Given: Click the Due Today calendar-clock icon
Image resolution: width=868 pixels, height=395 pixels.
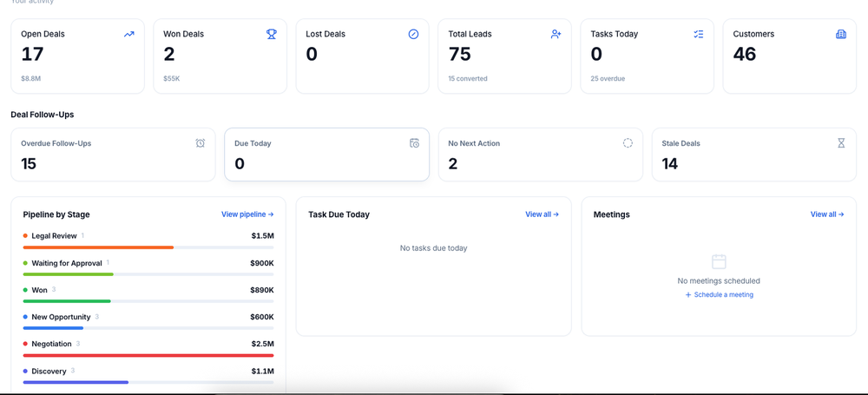Looking at the screenshot, I should [x=415, y=143].
